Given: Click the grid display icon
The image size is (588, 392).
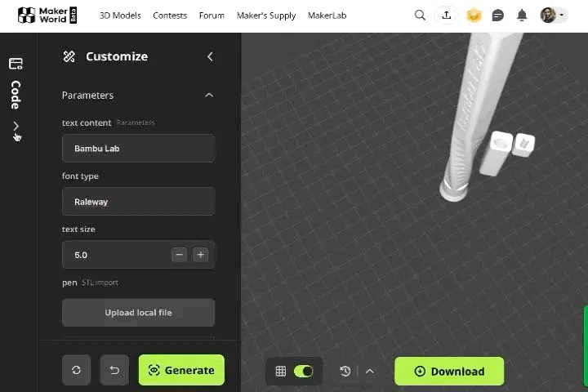Looking at the screenshot, I should [280, 372].
